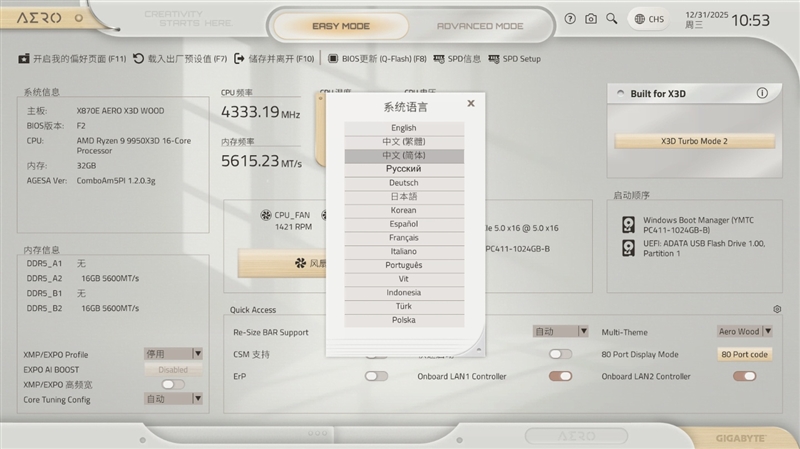Open BIOS update Q-Flash (F8)
This screenshot has height=449, width=800.
pos(377,59)
